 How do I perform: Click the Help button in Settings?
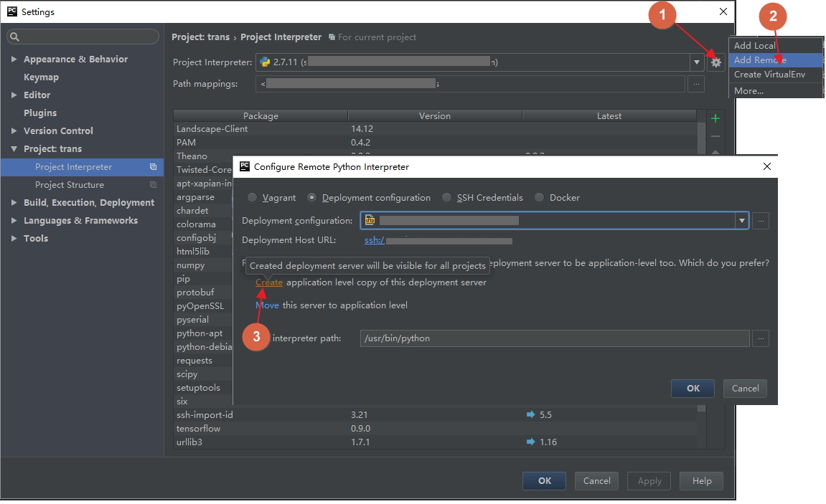pos(701,481)
